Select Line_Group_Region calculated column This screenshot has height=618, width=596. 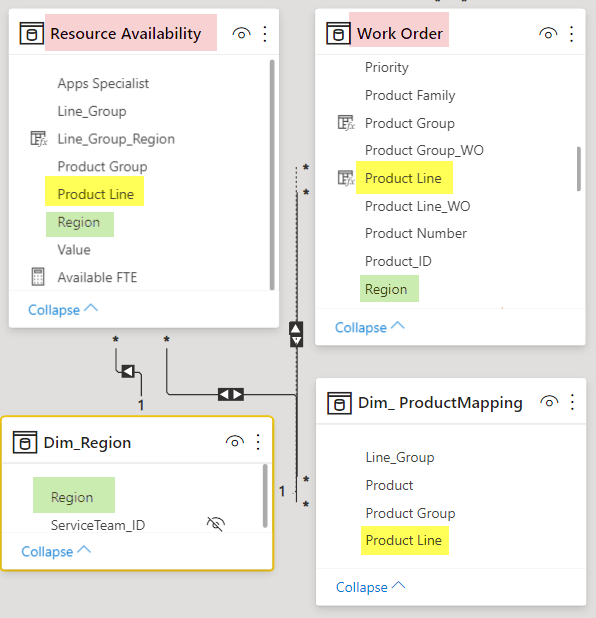point(116,139)
